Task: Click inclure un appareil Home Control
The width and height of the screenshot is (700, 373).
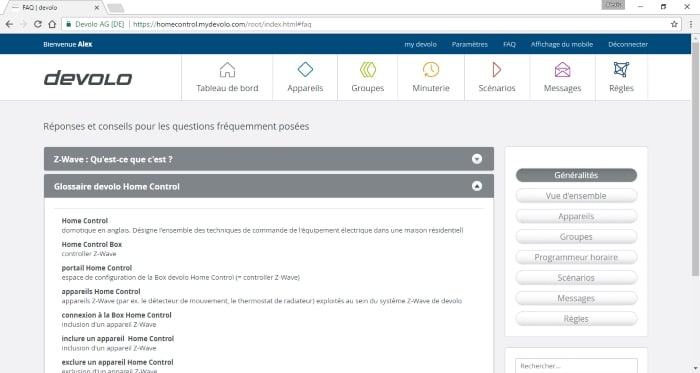Action: 118,339
